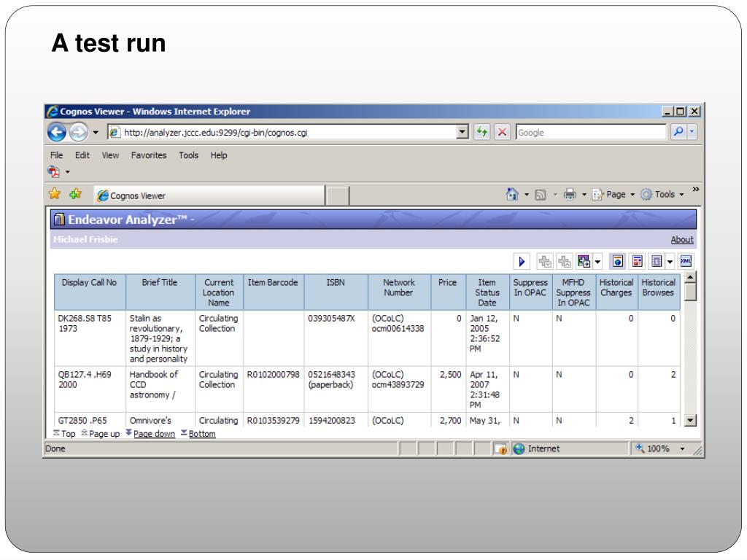Viewport: 747px width, 560px height.
Task: Select the Cognos Viewer browser tab
Action: [x=209, y=195]
